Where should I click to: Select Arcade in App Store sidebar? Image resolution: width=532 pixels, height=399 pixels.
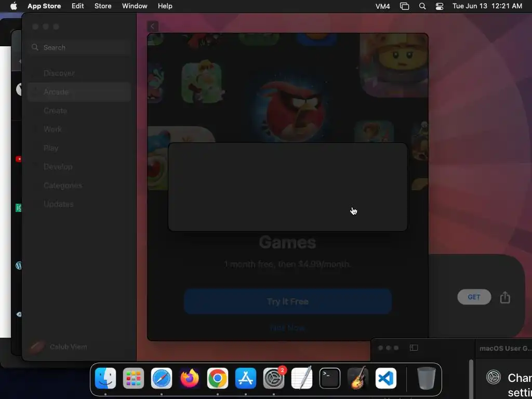coord(79,91)
